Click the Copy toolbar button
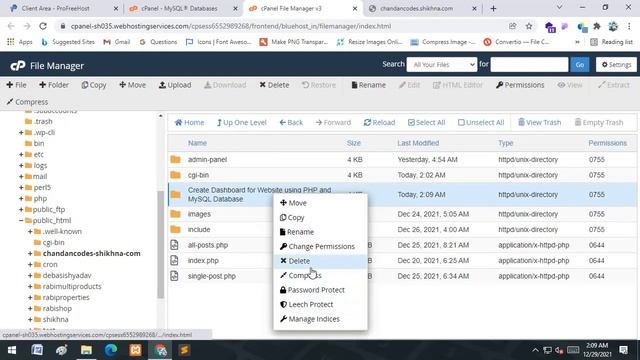Viewport: 640px width, 360px height. [x=93, y=85]
